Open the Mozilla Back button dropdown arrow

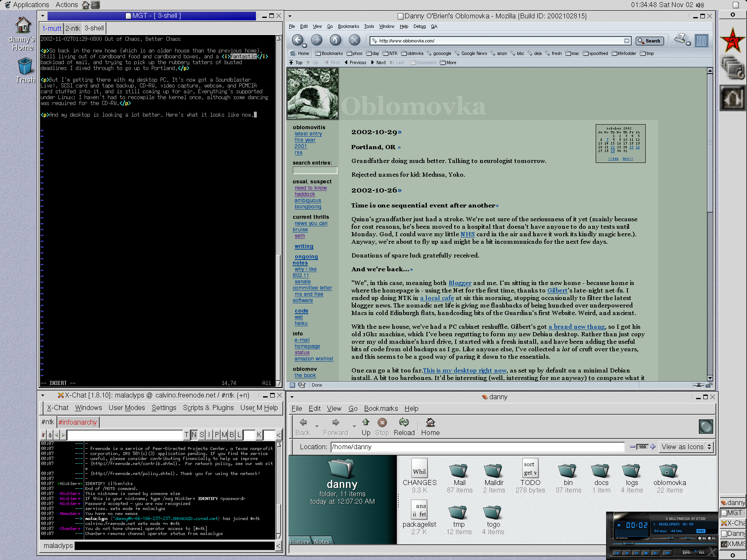(304, 45)
